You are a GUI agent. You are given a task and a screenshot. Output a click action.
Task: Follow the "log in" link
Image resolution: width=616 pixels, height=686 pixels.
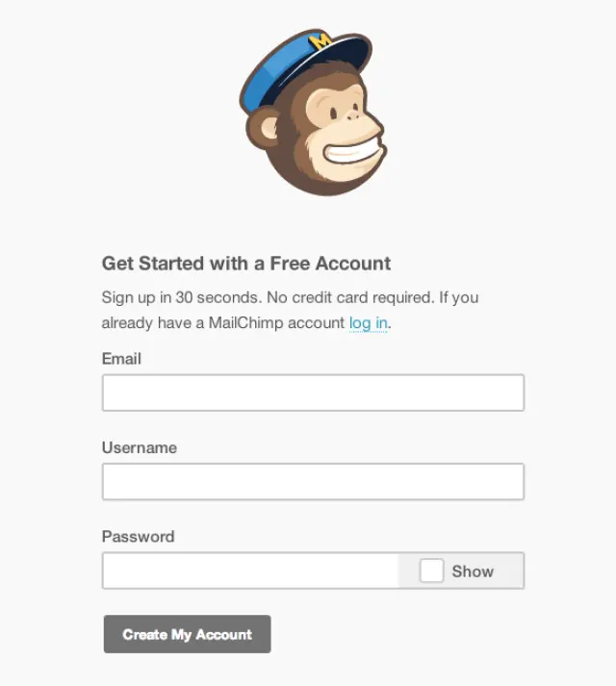tap(368, 323)
